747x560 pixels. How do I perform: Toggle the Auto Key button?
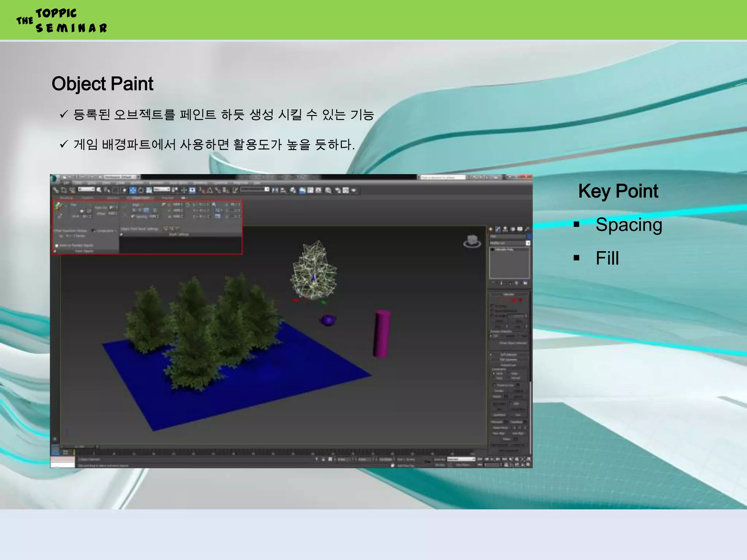440,459
